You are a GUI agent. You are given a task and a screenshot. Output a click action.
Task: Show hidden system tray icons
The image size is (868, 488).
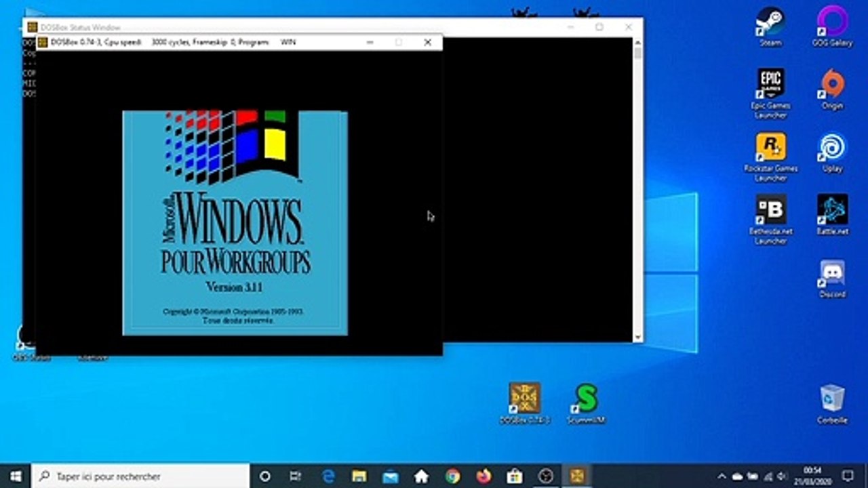(x=722, y=476)
